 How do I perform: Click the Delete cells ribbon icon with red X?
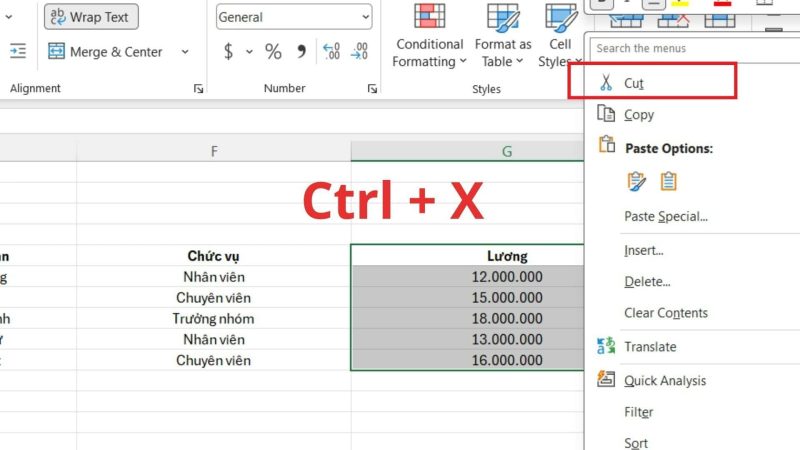pyautogui.click(x=673, y=20)
